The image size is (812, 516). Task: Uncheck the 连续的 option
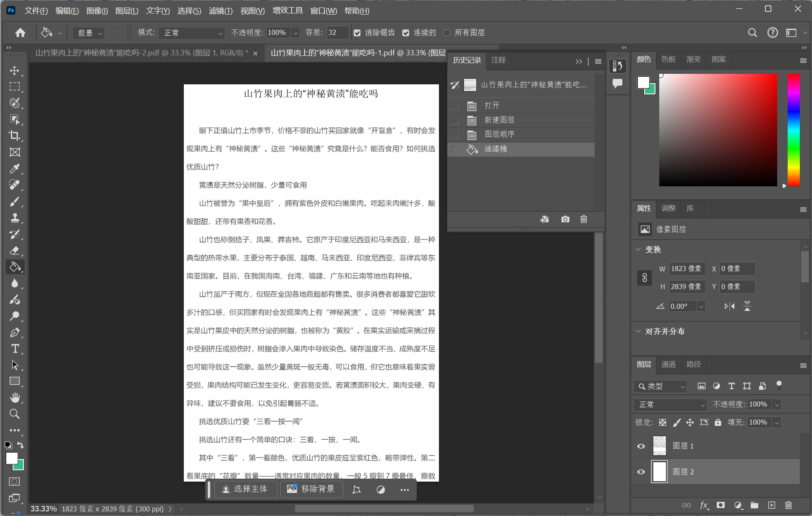[x=406, y=32]
